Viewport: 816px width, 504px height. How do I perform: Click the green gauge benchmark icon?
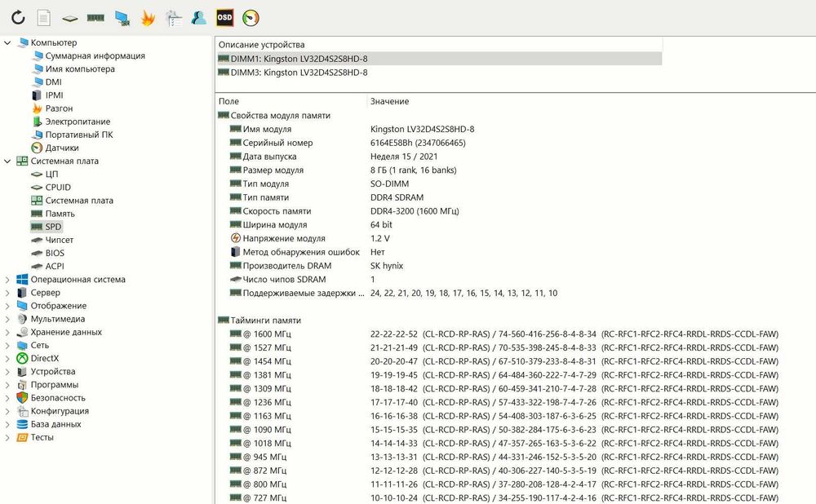(x=251, y=18)
